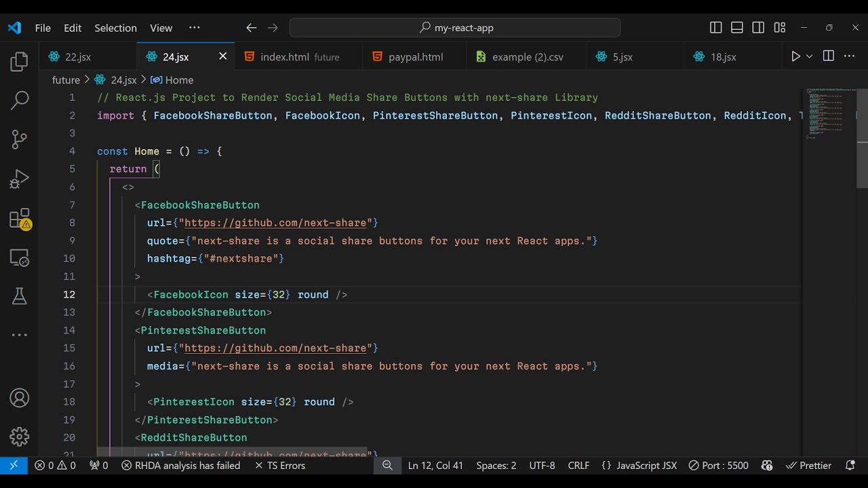The height and width of the screenshot is (488, 868).
Task: Open the Source Control view
Action: (19, 140)
